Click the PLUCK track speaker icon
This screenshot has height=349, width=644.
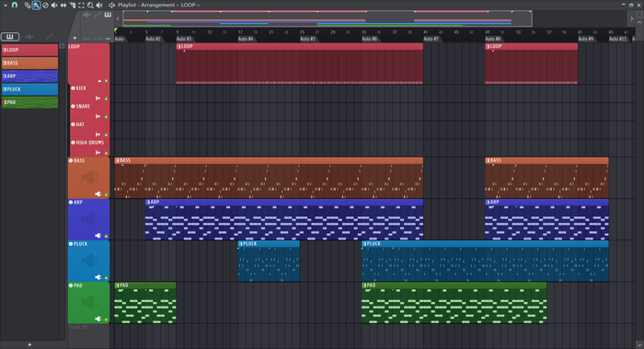tap(98, 277)
